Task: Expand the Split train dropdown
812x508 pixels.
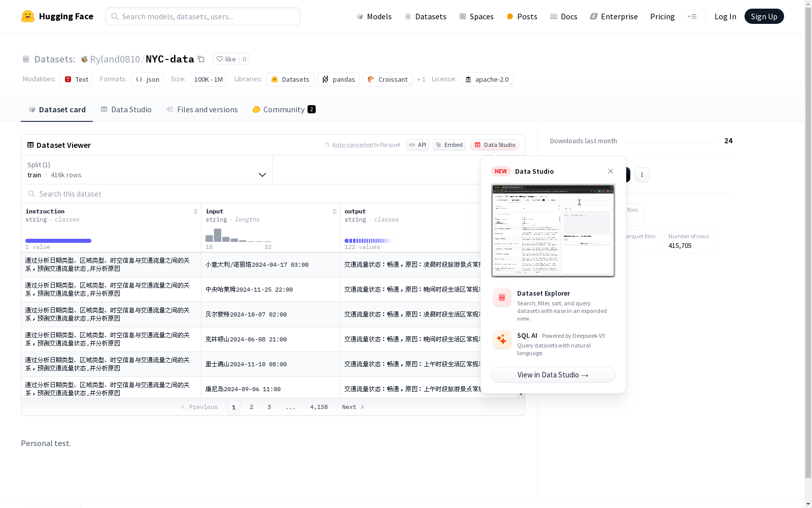Action: coord(147,170)
